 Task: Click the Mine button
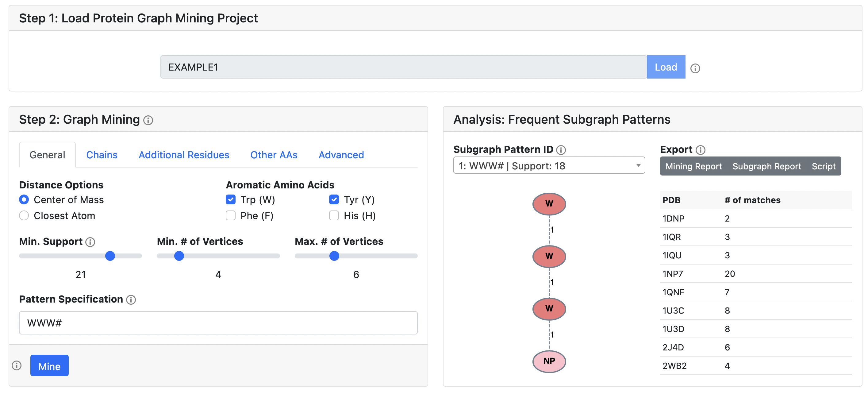(x=49, y=365)
